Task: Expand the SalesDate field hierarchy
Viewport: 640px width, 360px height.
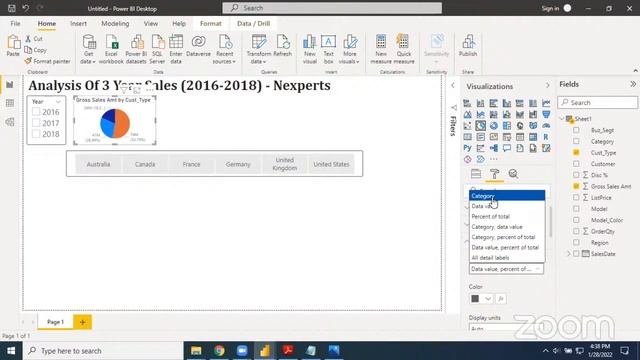Action: tap(569, 254)
